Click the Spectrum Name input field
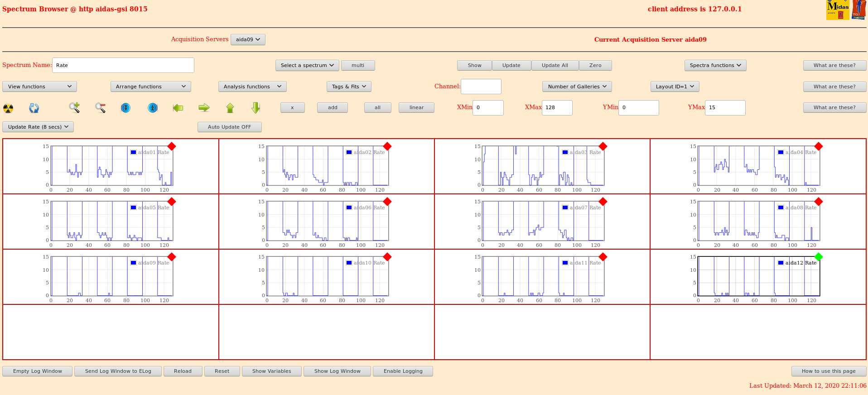This screenshot has height=395, width=868. (x=123, y=65)
